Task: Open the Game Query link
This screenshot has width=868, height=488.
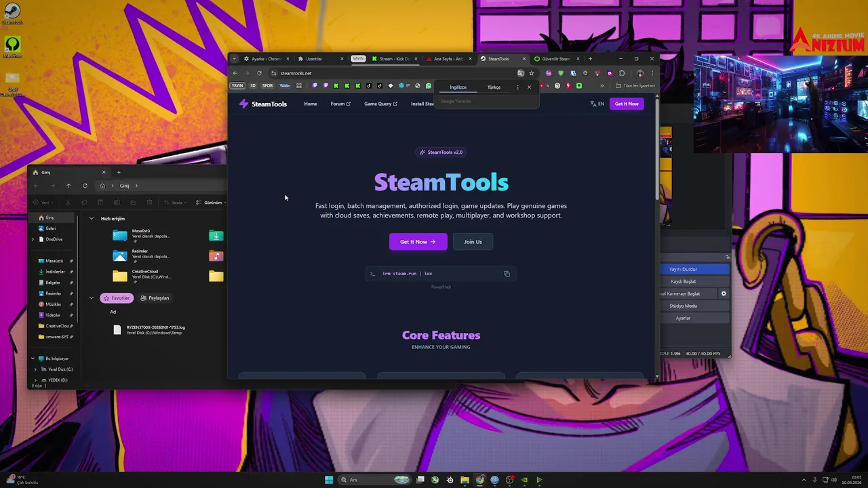Action: click(x=380, y=104)
